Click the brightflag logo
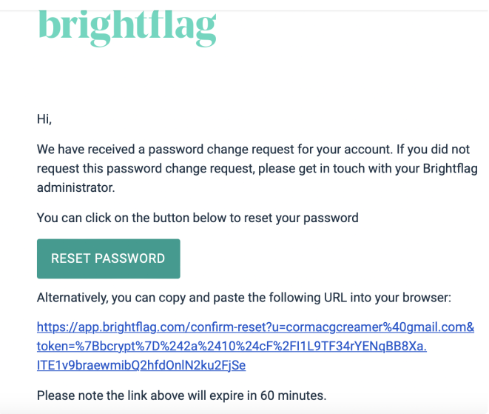The width and height of the screenshot is (489, 414). pyautogui.click(x=127, y=28)
